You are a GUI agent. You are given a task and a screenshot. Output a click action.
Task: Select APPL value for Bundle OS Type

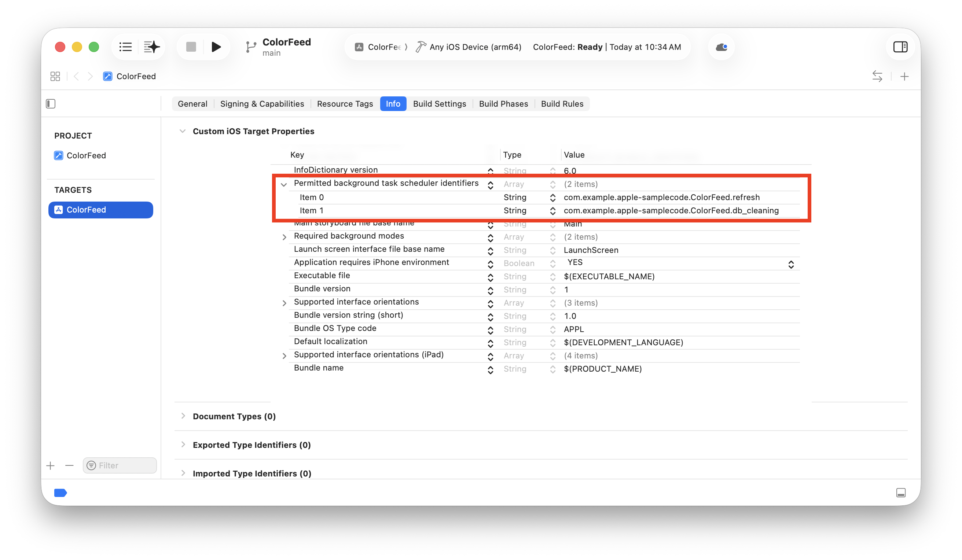pos(574,329)
